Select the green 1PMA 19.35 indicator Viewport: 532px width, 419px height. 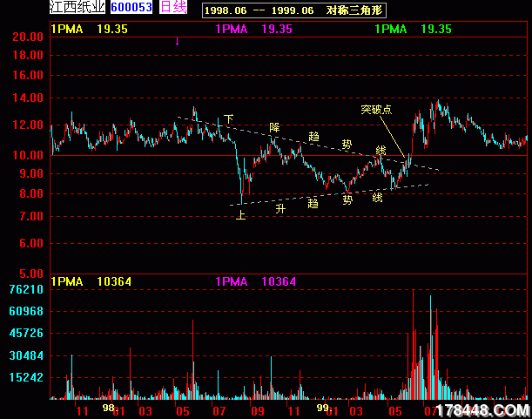414,29
